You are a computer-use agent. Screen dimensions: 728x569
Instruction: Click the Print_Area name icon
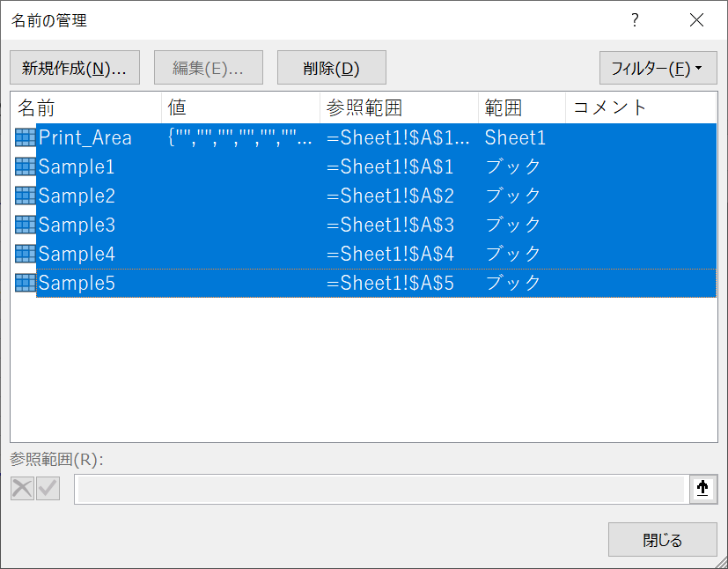[x=25, y=137]
